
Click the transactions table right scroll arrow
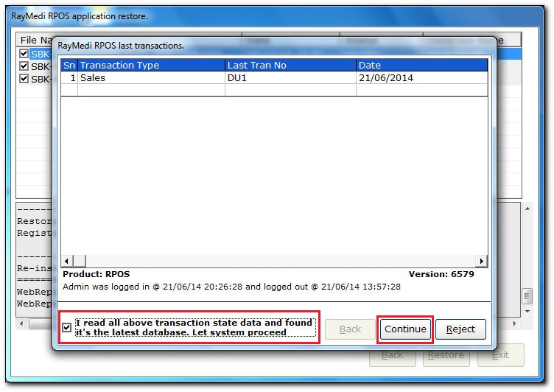click(x=482, y=262)
